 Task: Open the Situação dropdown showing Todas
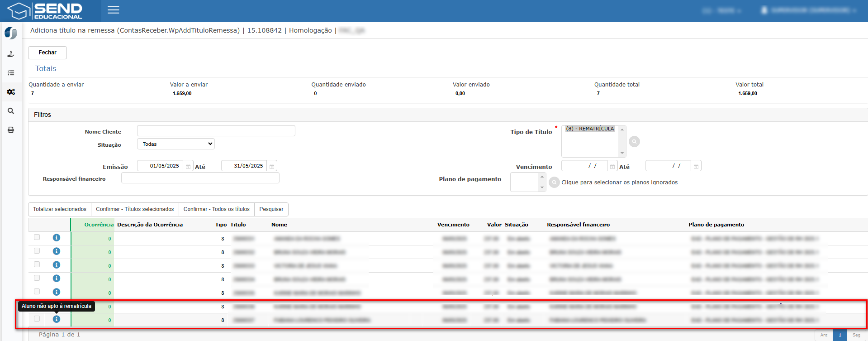pos(176,144)
